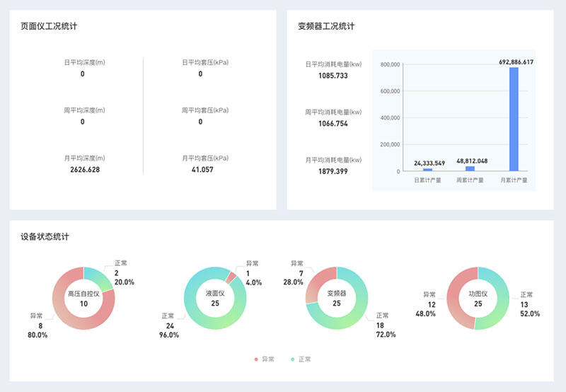Click the center of the 变频器 donut
The height and width of the screenshot is (392, 566).
point(337,298)
